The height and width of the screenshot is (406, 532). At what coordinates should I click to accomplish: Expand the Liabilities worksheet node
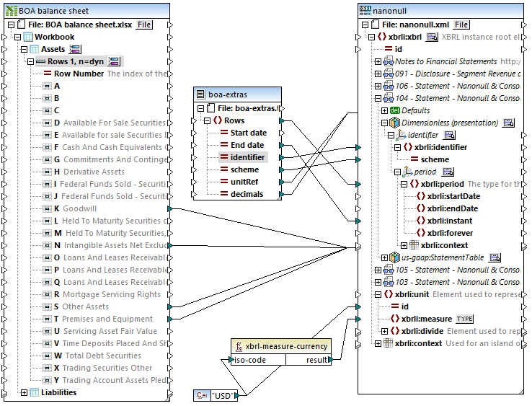(x=24, y=392)
